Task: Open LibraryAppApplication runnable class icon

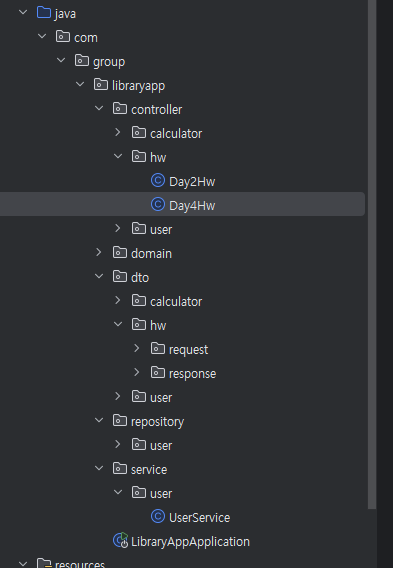Action: pyautogui.click(x=121, y=540)
